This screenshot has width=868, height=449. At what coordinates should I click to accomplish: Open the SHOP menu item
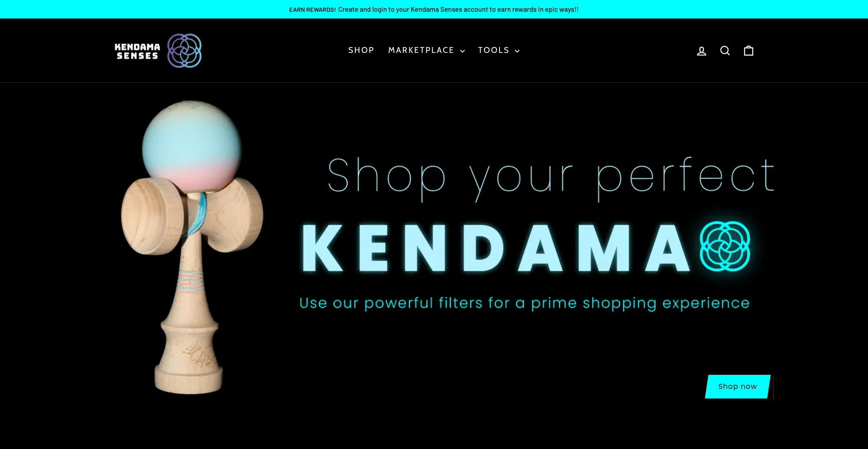pyautogui.click(x=361, y=50)
